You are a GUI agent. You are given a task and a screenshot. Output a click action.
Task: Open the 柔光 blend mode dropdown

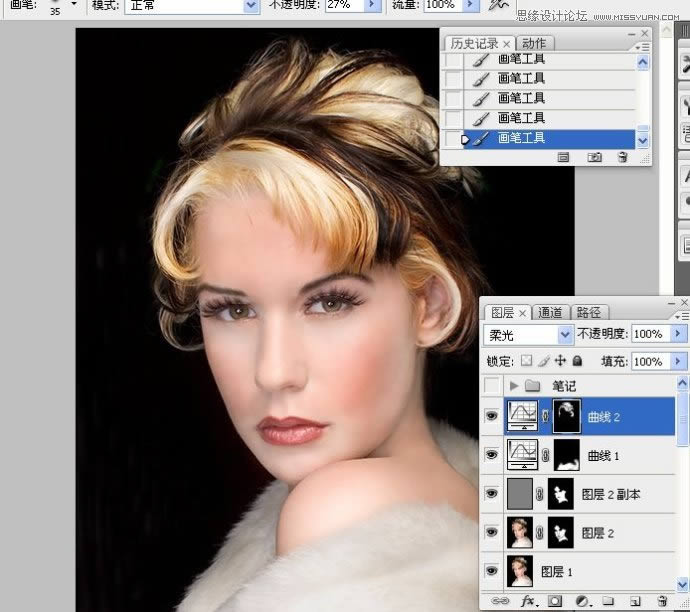pyautogui.click(x=565, y=334)
